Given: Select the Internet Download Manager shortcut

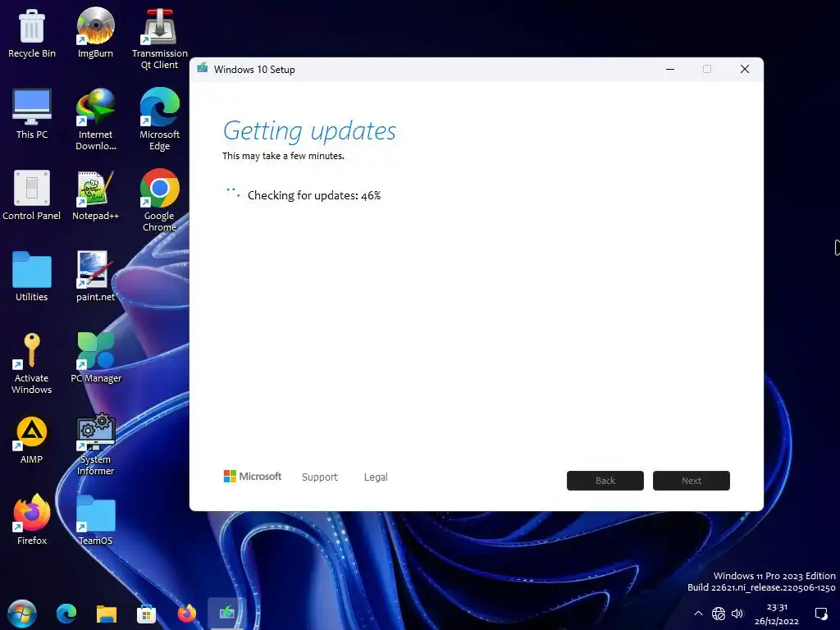Looking at the screenshot, I should pos(95,120).
